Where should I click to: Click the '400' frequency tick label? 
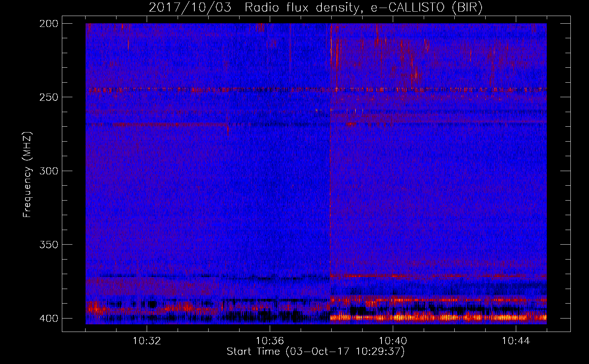(49, 318)
